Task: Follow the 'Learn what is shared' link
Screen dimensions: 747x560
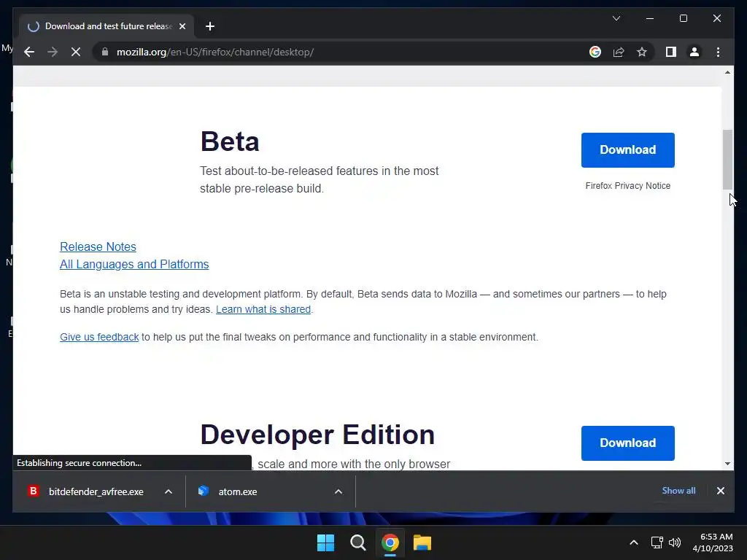Action: 263,309
